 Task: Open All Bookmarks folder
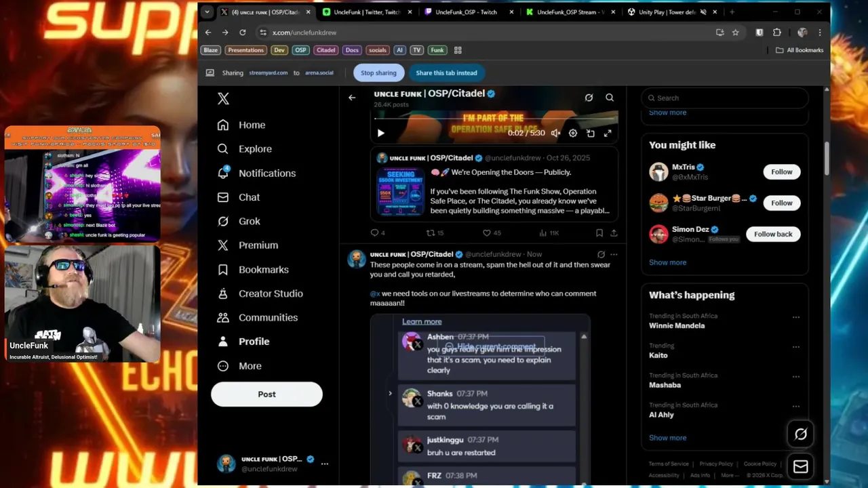[x=800, y=50]
